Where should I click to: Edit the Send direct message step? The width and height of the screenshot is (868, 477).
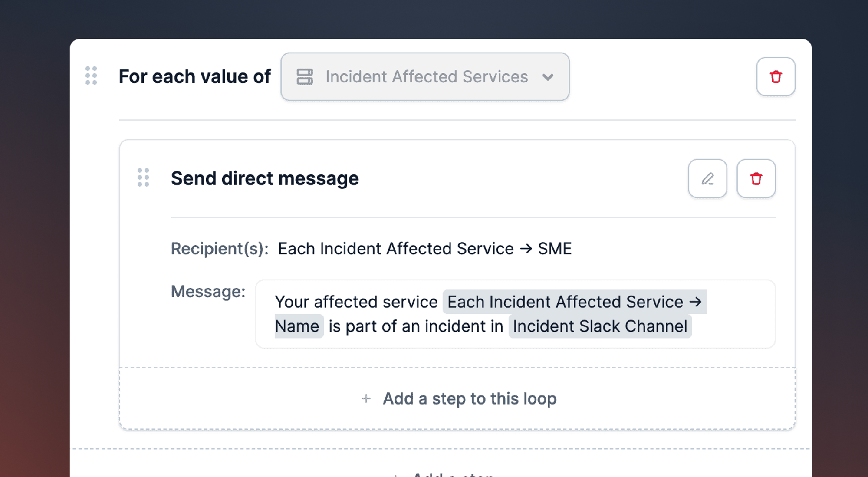[707, 178]
